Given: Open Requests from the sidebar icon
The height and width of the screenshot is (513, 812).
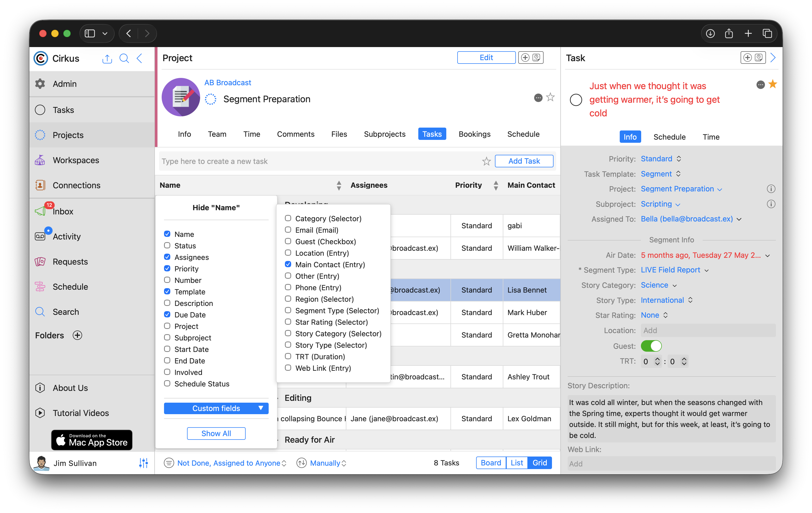Looking at the screenshot, I should pos(40,261).
